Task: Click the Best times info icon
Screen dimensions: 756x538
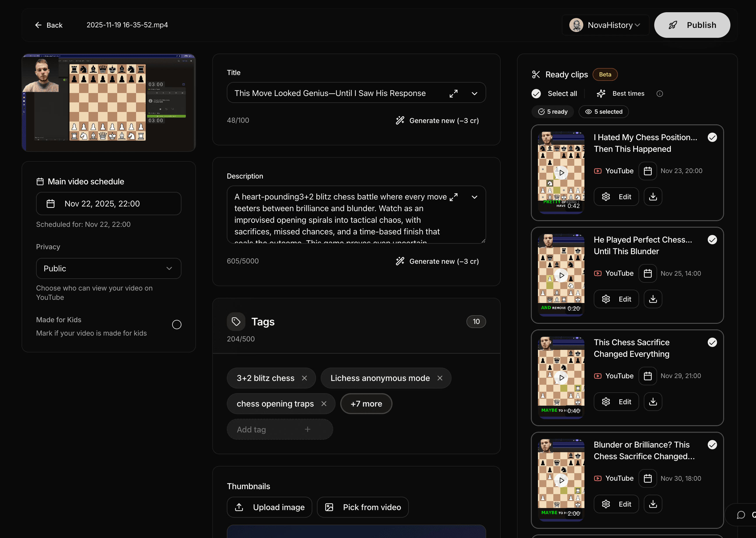Action: pos(659,94)
